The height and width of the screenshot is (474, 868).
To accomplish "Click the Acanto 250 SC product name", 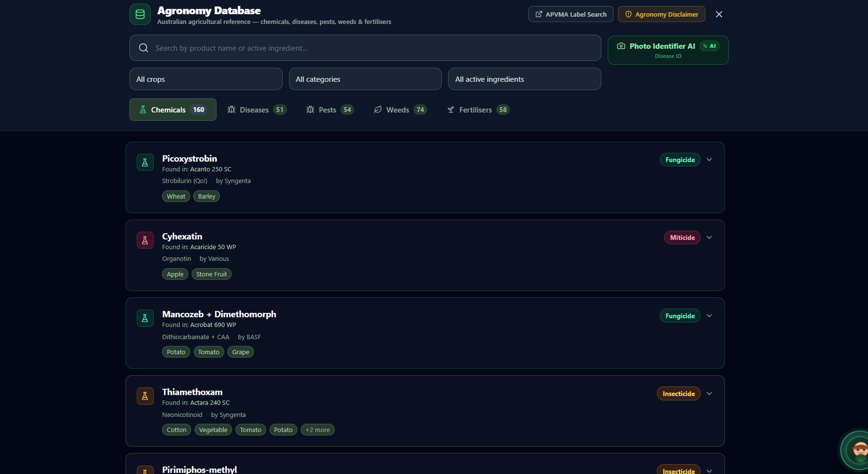I will (x=210, y=169).
